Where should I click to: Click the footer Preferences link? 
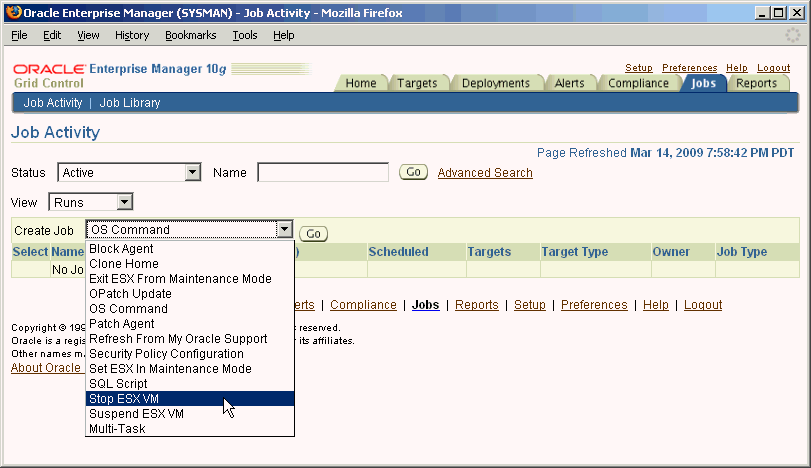(594, 305)
